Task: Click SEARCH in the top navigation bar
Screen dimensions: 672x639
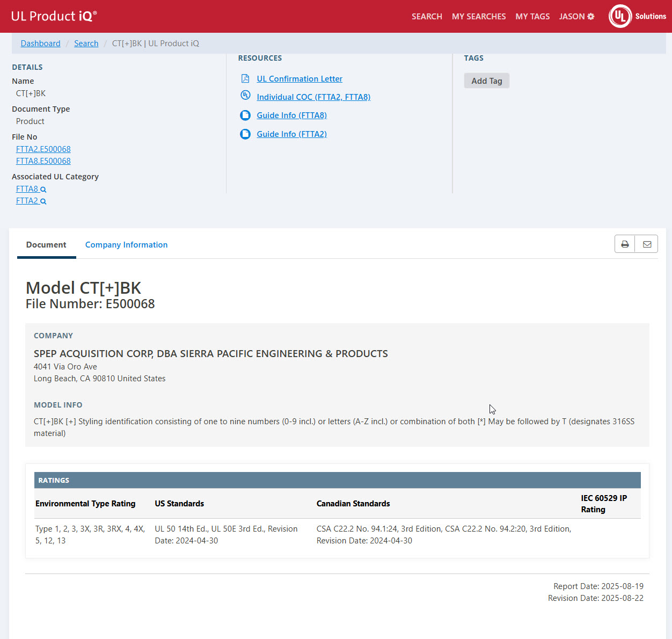Action: pyautogui.click(x=427, y=17)
